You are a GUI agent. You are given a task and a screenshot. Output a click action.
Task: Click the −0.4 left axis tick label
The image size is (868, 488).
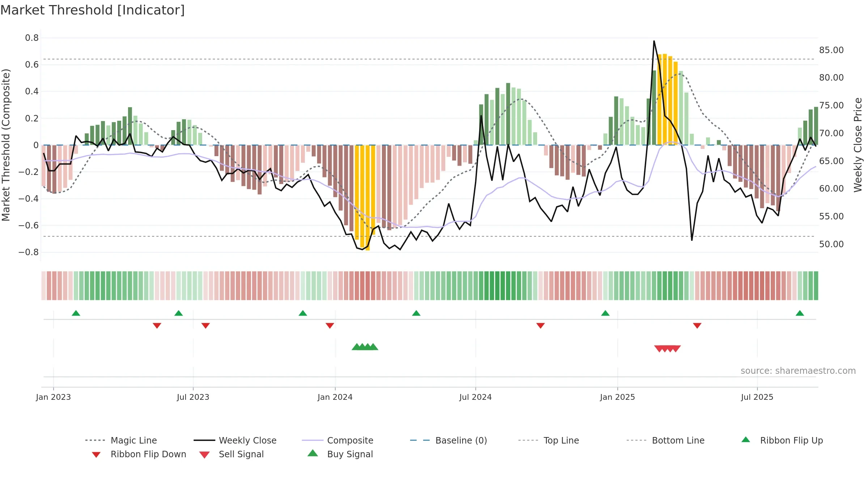click(x=29, y=198)
